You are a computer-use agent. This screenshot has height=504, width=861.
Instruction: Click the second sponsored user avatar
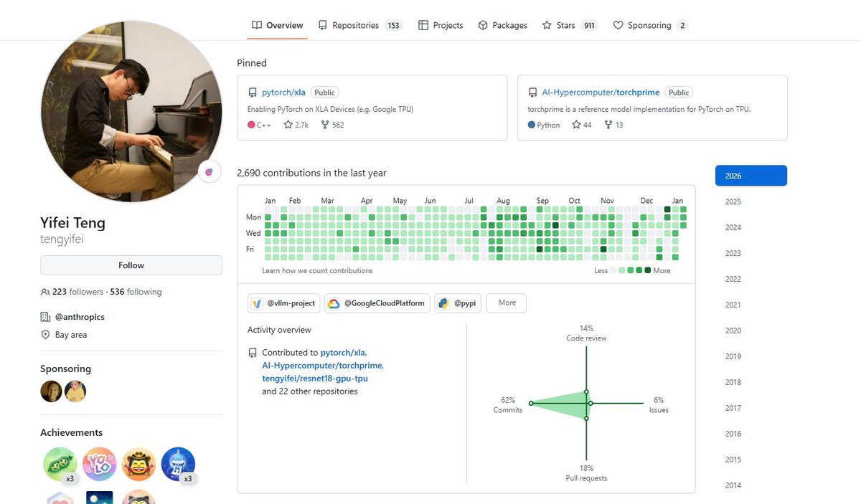tap(75, 391)
